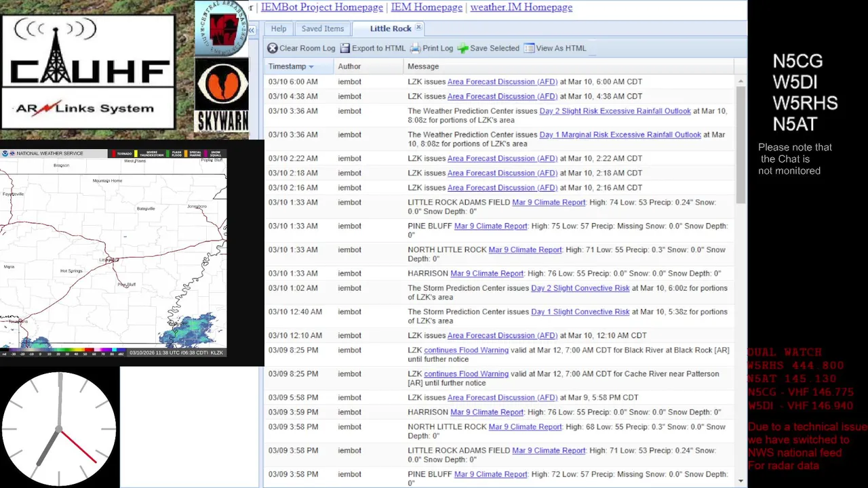Open the IEM Homepage link
Screen dimensions: 868x488
click(x=427, y=7)
